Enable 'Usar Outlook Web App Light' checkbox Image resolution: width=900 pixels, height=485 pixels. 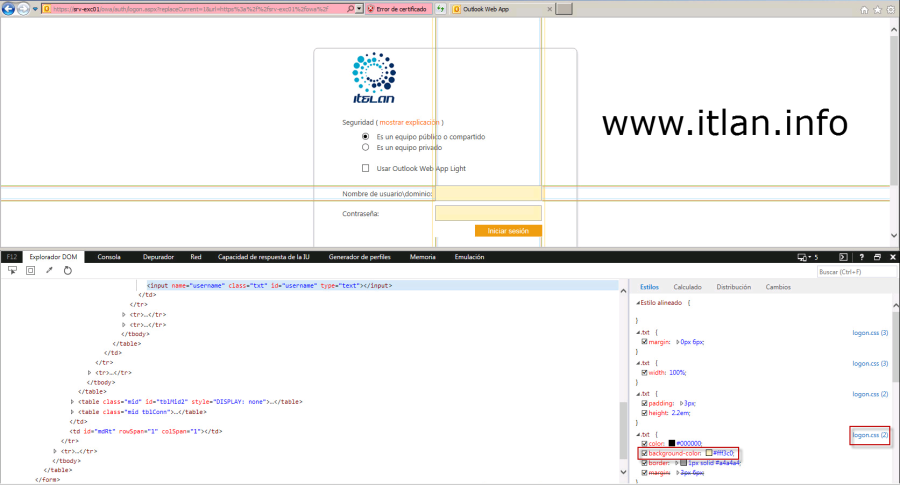(x=366, y=168)
